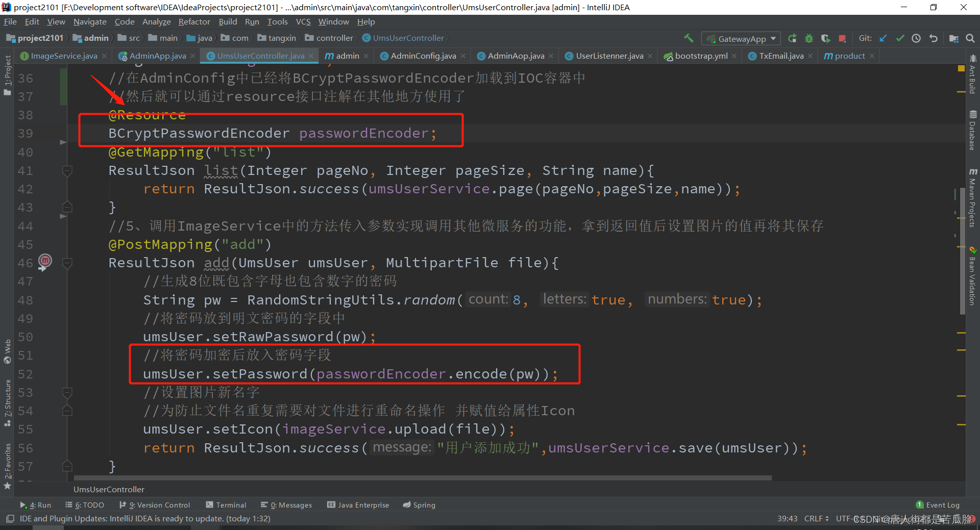
Task: Open the Tools menu
Action: tap(277, 22)
